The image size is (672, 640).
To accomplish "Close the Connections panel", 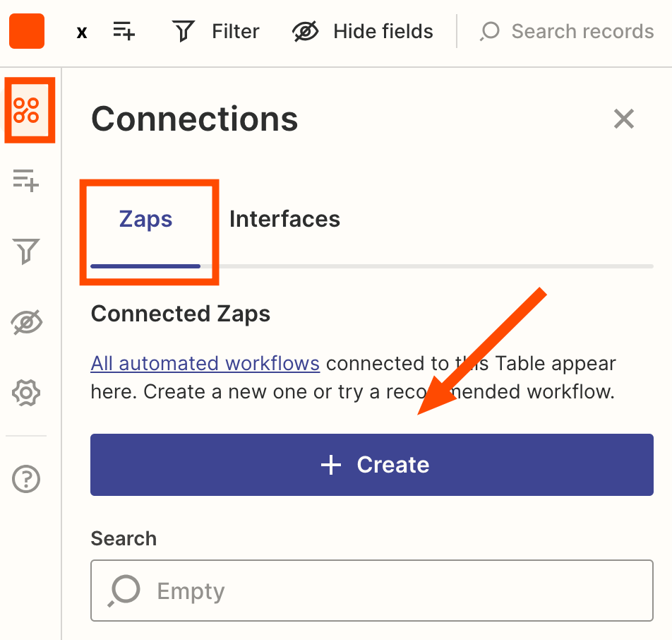I will 623,119.
